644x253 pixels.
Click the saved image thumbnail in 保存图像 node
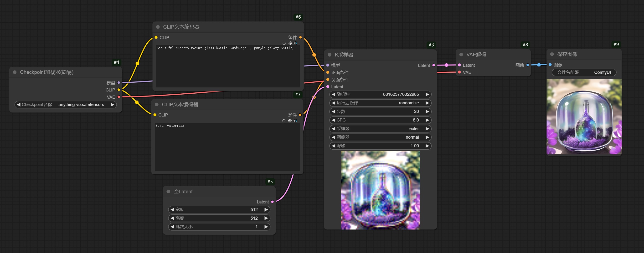(x=584, y=117)
